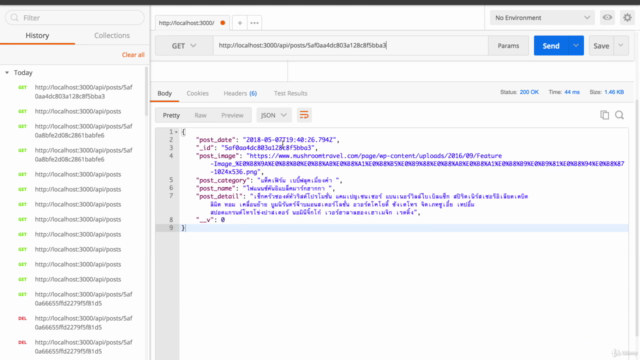Click the filter search magnifier icon

click(15, 18)
